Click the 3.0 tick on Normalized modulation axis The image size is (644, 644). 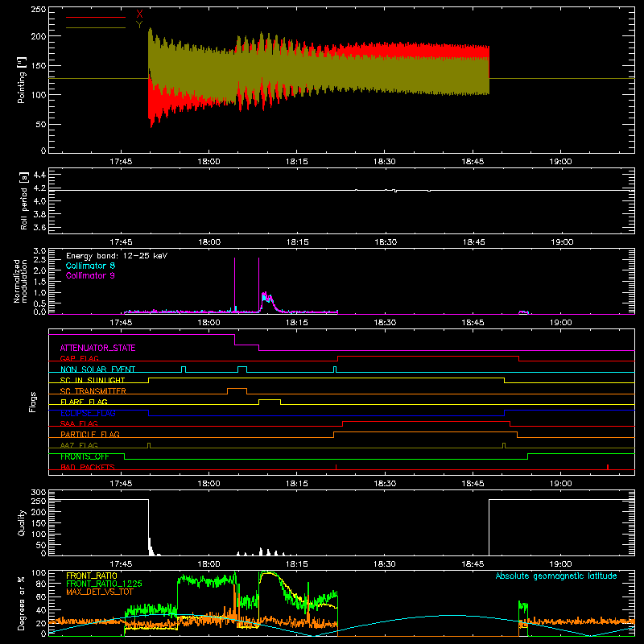point(39,251)
